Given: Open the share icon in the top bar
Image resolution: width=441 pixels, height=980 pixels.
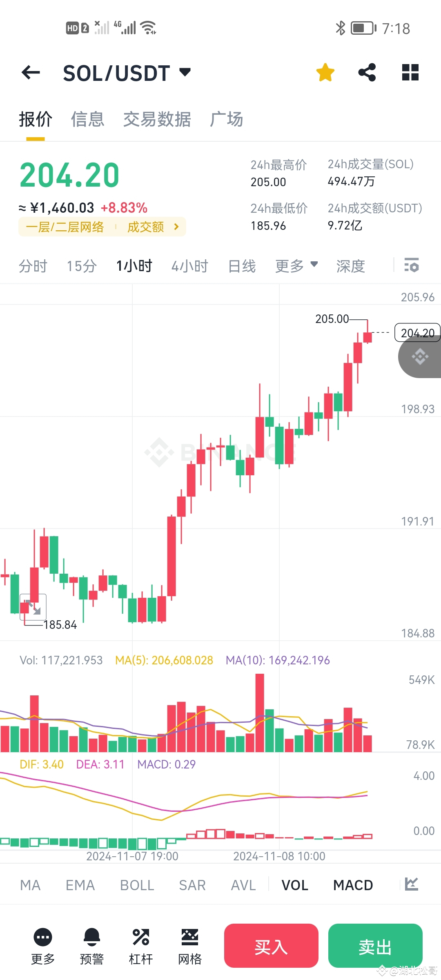Looking at the screenshot, I should 367,72.
